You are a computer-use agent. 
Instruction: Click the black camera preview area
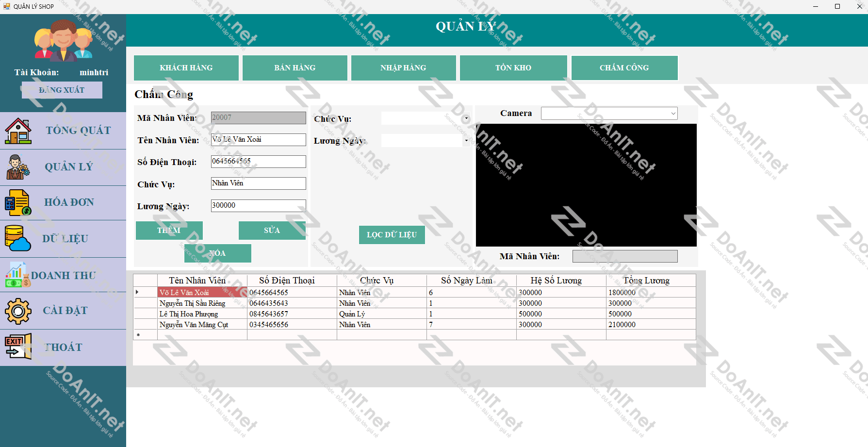tap(586, 185)
